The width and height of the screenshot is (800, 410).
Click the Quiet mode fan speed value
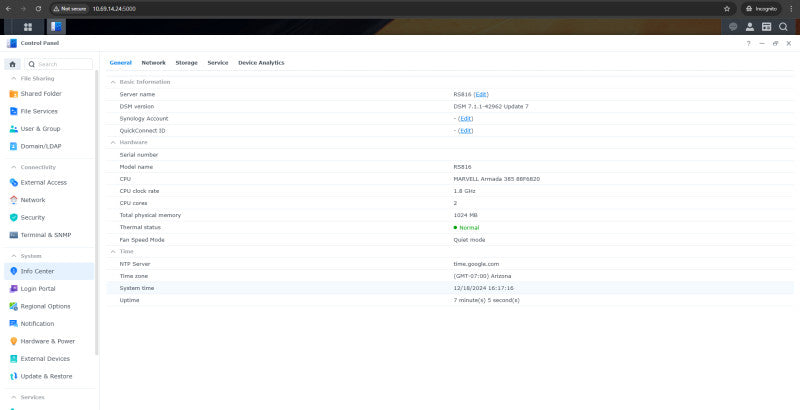point(469,240)
